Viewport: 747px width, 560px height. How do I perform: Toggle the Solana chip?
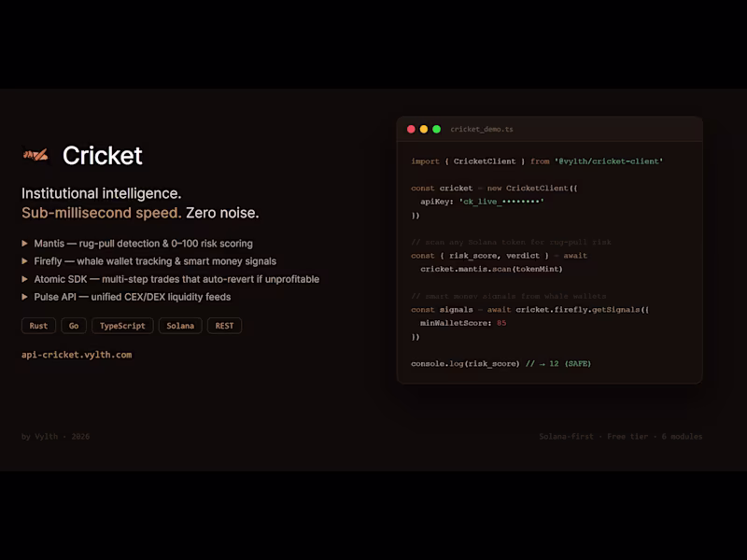pos(180,326)
